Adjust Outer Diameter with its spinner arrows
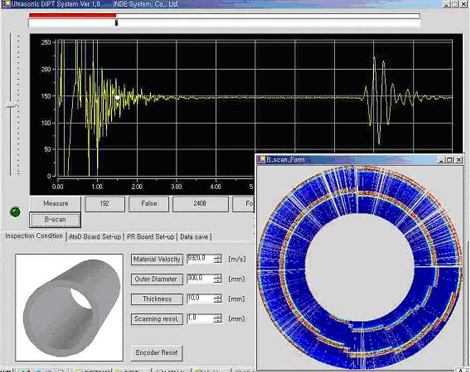Image resolution: width=470 pixels, height=372 pixels. pyautogui.click(x=218, y=279)
